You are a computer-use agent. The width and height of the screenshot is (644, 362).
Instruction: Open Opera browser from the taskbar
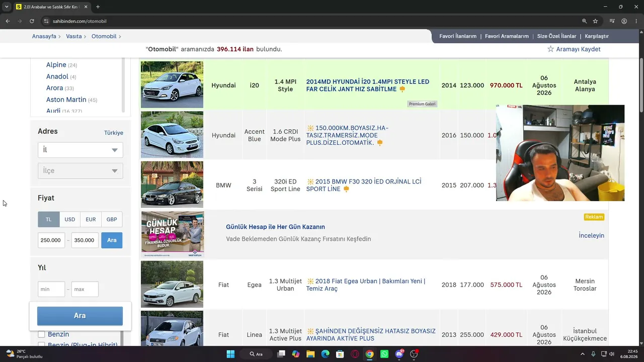(355, 354)
